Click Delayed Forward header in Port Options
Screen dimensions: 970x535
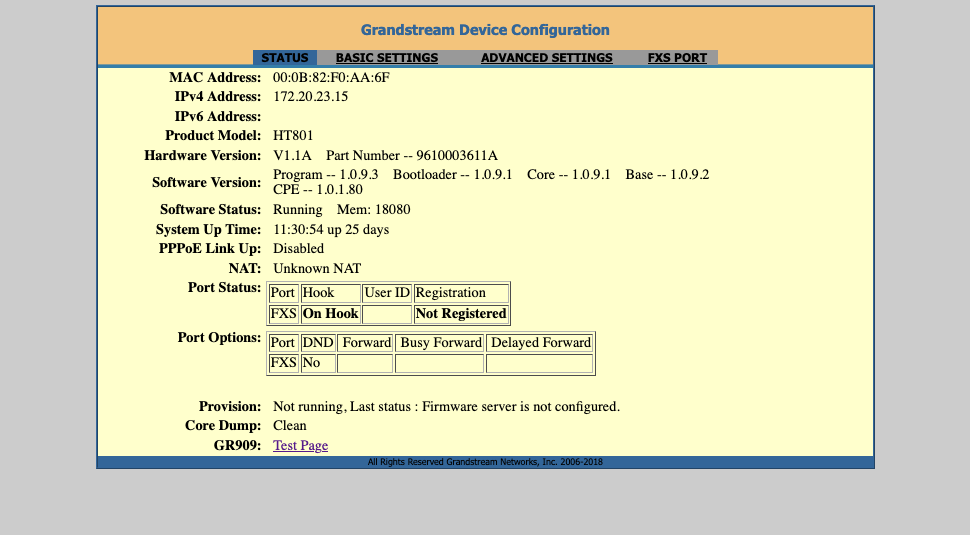(539, 343)
